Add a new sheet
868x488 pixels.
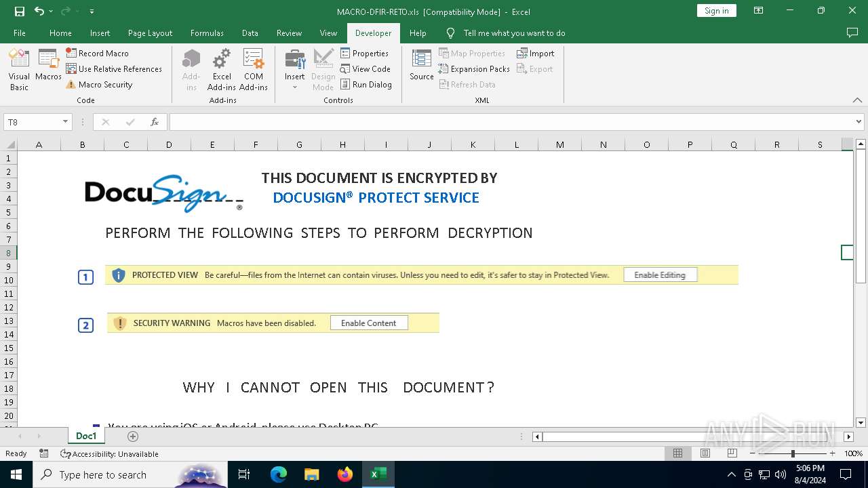tap(133, 436)
